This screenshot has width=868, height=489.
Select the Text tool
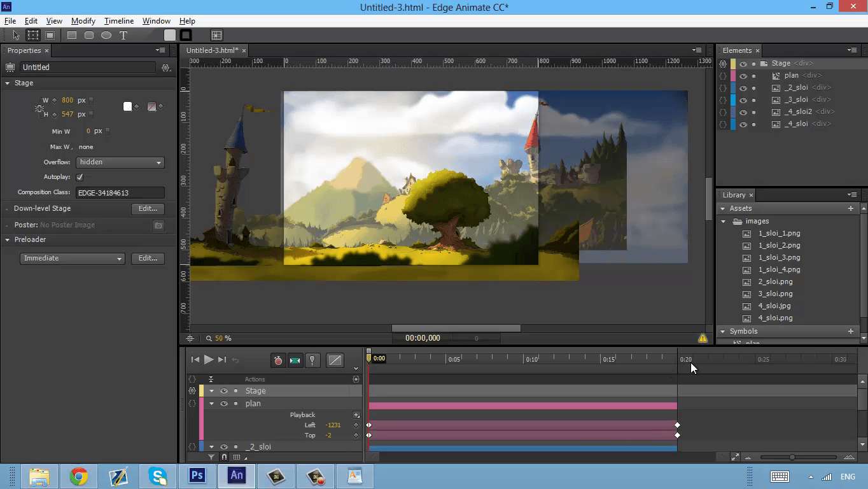(x=123, y=36)
